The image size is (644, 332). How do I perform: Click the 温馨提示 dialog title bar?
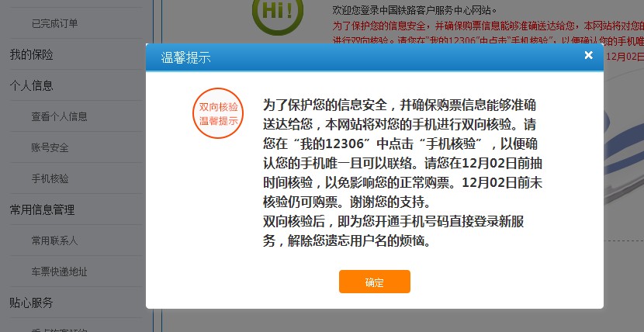pyautogui.click(x=349, y=57)
